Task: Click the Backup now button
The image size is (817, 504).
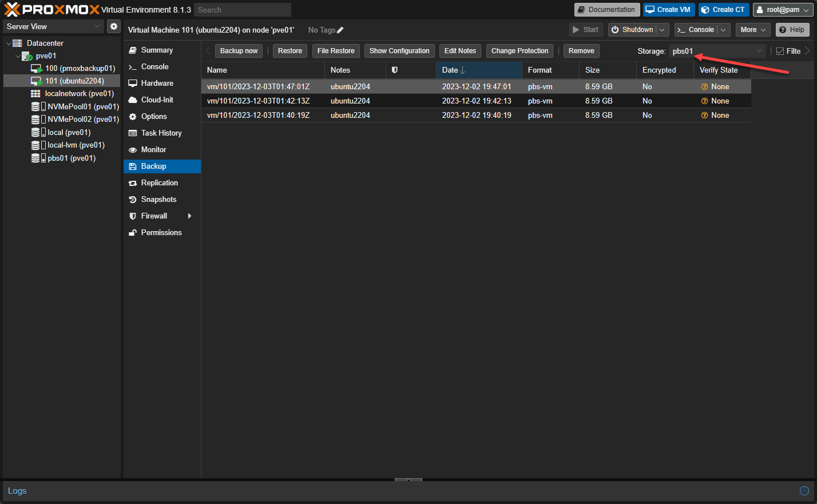Action: tap(239, 51)
